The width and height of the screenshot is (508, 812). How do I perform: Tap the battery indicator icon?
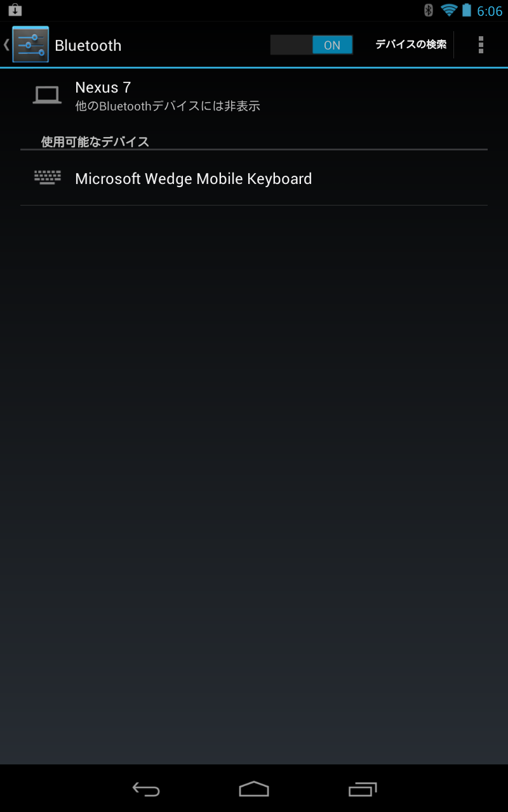point(467,10)
